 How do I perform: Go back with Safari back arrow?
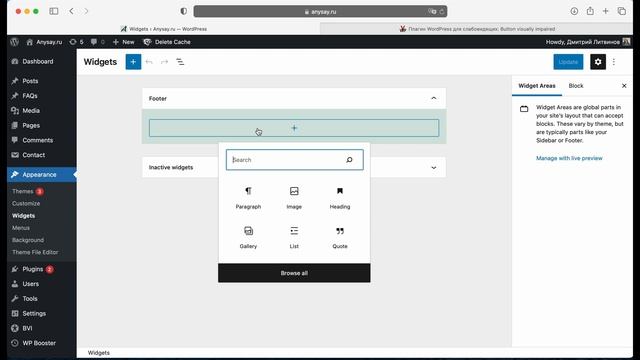71,11
